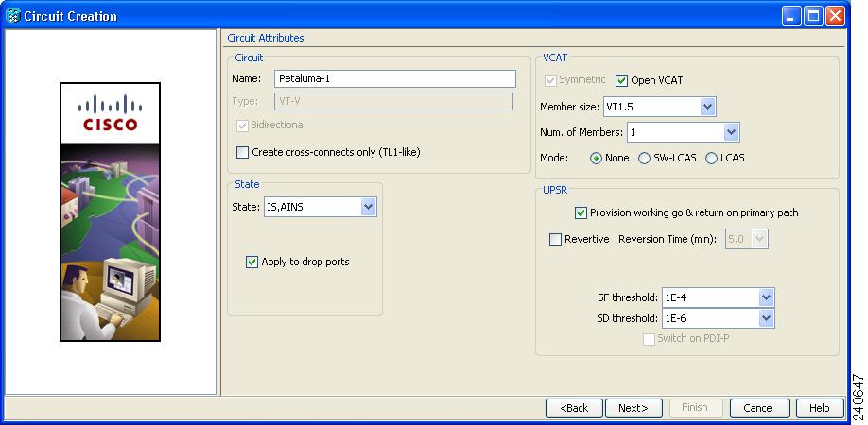Viewport: 868px width, 425px height.
Task: Click the Mode label
Action: [x=554, y=158]
